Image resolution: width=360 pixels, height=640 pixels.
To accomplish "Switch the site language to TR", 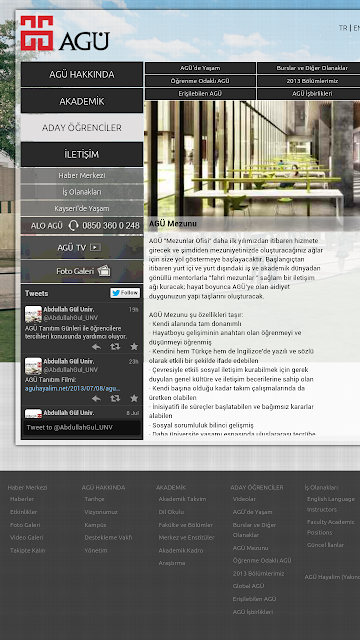I will 343,28.
